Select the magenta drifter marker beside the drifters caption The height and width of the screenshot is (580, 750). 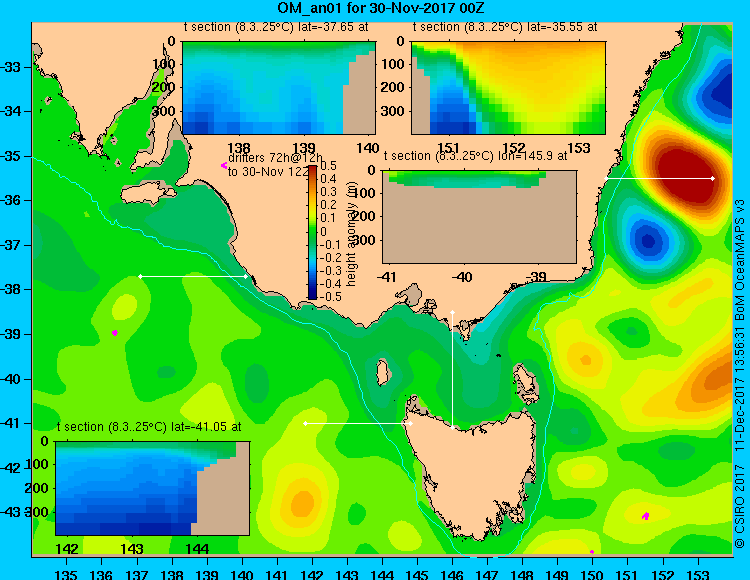[224, 165]
